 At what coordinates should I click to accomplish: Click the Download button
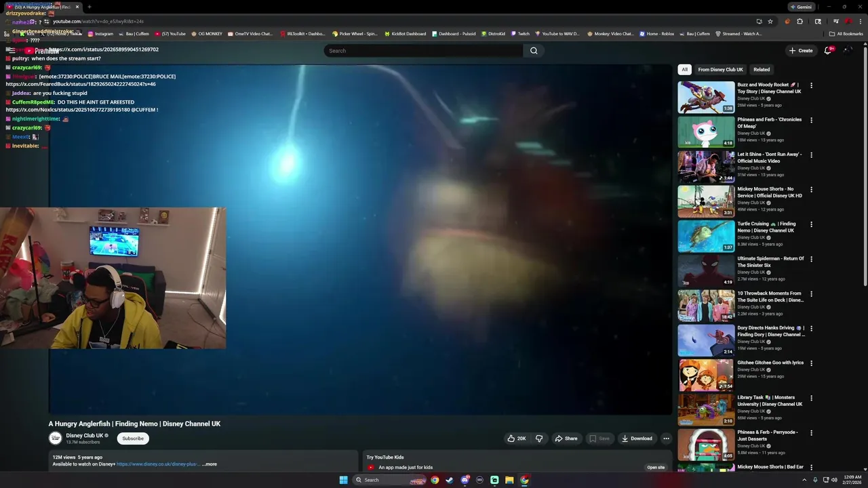click(637, 439)
